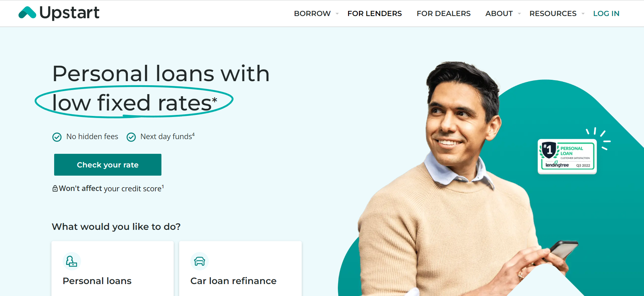Expand the BORROW dropdown arrow

coord(337,14)
